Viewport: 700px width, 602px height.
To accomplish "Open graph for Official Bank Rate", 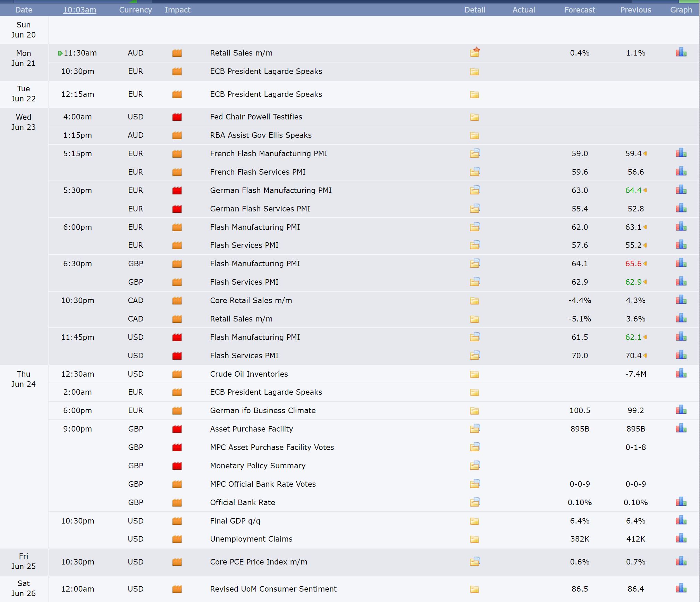I will [681, 502].
